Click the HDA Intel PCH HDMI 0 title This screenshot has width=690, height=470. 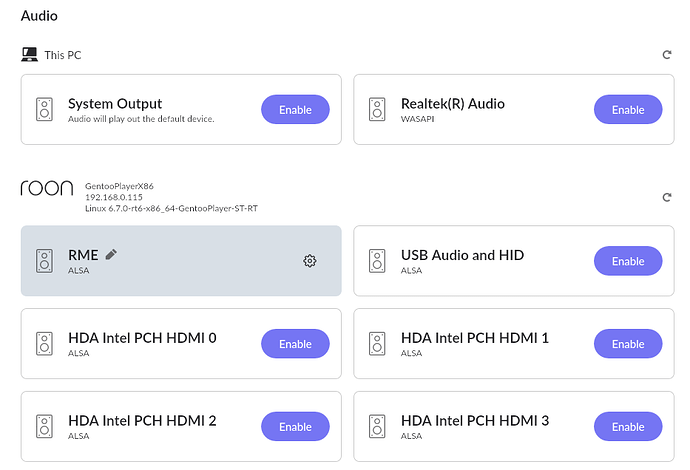142,338
